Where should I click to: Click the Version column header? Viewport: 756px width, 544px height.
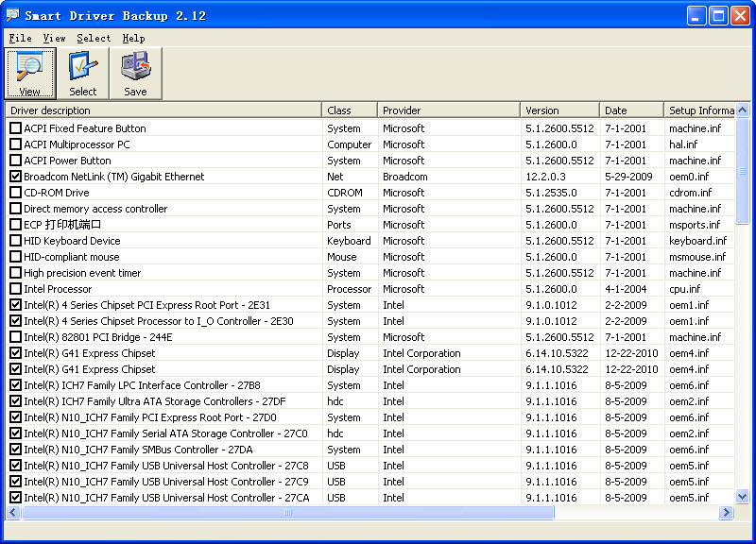pos(559,110)
